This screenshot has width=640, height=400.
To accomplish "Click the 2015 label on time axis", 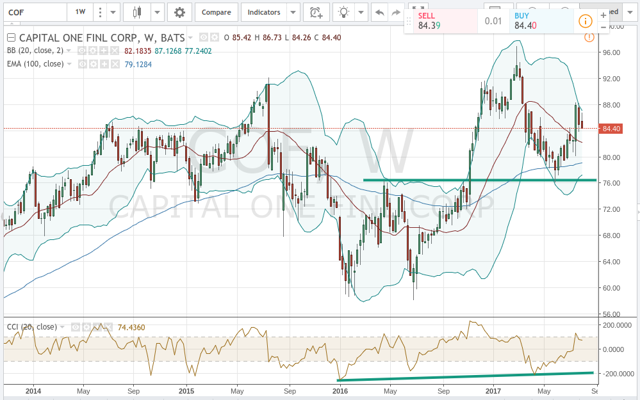I will [187, 391].
